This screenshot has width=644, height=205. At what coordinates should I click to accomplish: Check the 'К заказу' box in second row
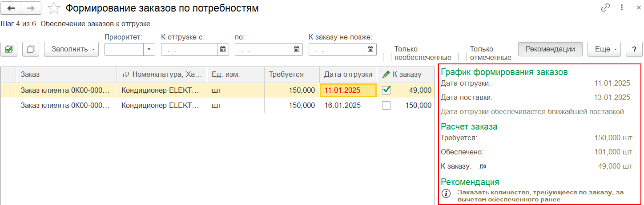386,106
